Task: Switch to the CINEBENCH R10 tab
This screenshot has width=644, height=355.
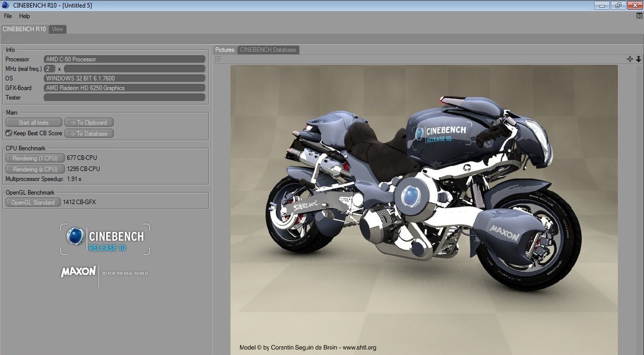Action: (x=24, y=29)
